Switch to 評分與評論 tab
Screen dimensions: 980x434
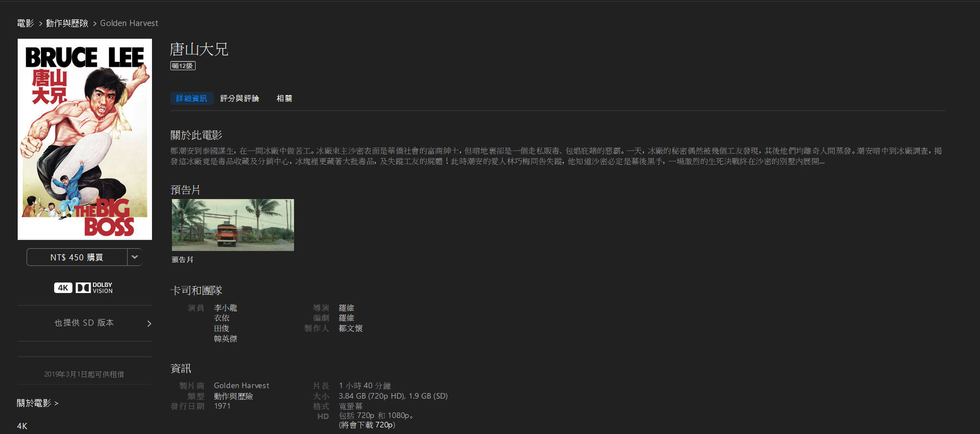pyautogui.click(x=239, y=98)
